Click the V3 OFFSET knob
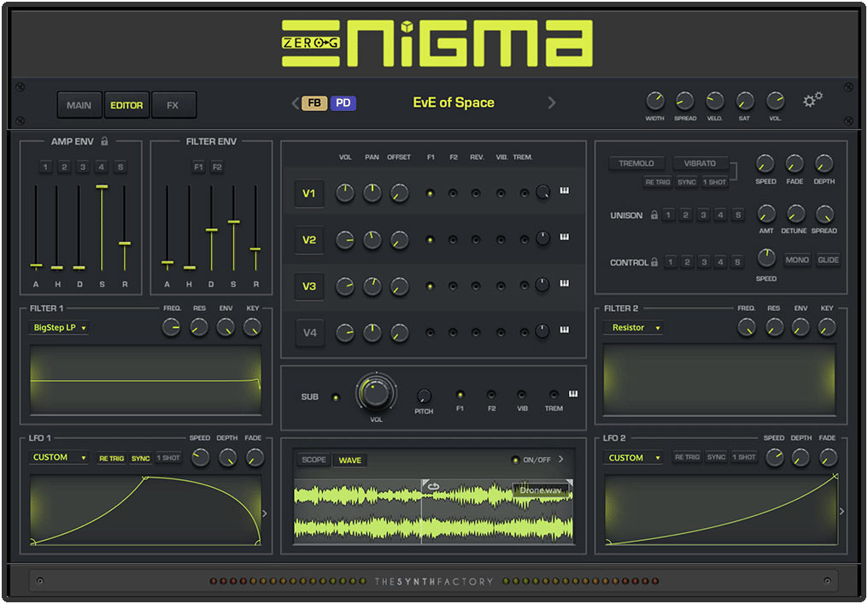The height and width of the screenshot is (604, 868). pos(399,286)
